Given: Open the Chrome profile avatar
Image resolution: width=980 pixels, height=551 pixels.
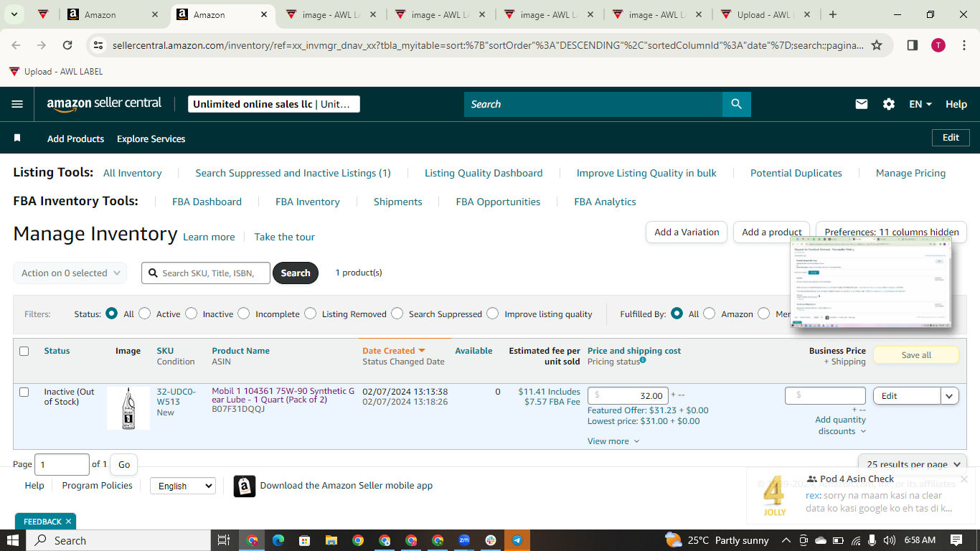Looking at the screenshot, I should [938, 45].
